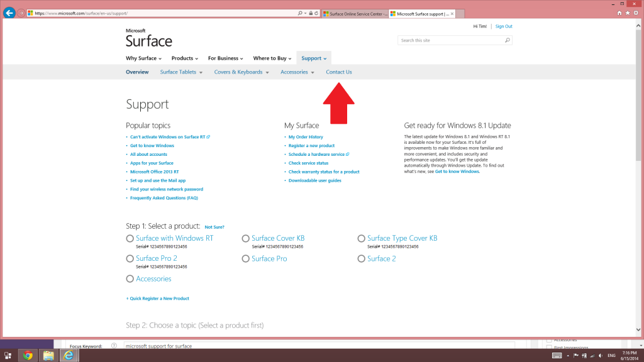Open Downloadable user guides link

314,180
